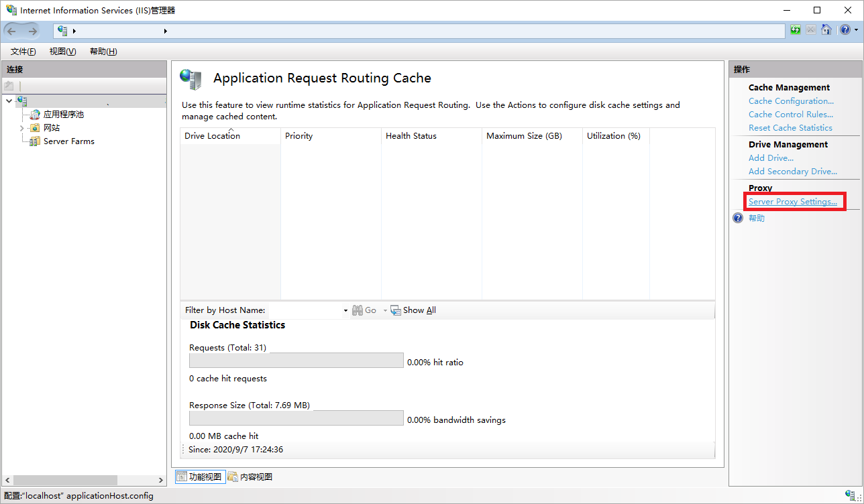Expand the 网站 node in the tree
The width and height of the screenshot is (864, 504).
22,128
